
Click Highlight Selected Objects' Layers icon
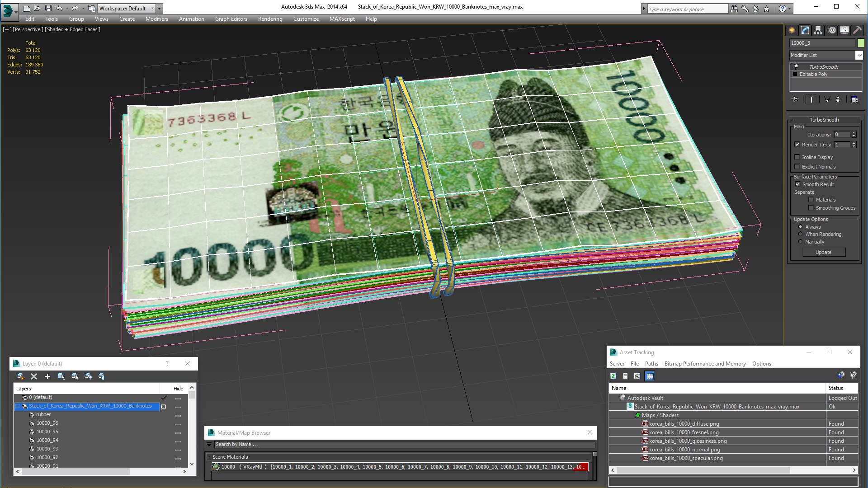[75, 376]
